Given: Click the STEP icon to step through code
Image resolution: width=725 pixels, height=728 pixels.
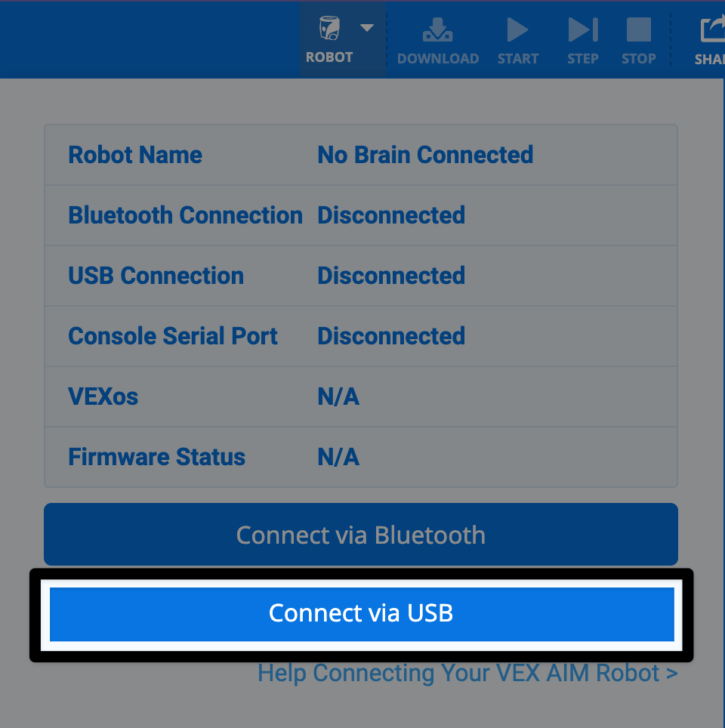Looking at the screenshot, I should click(582, 38).
